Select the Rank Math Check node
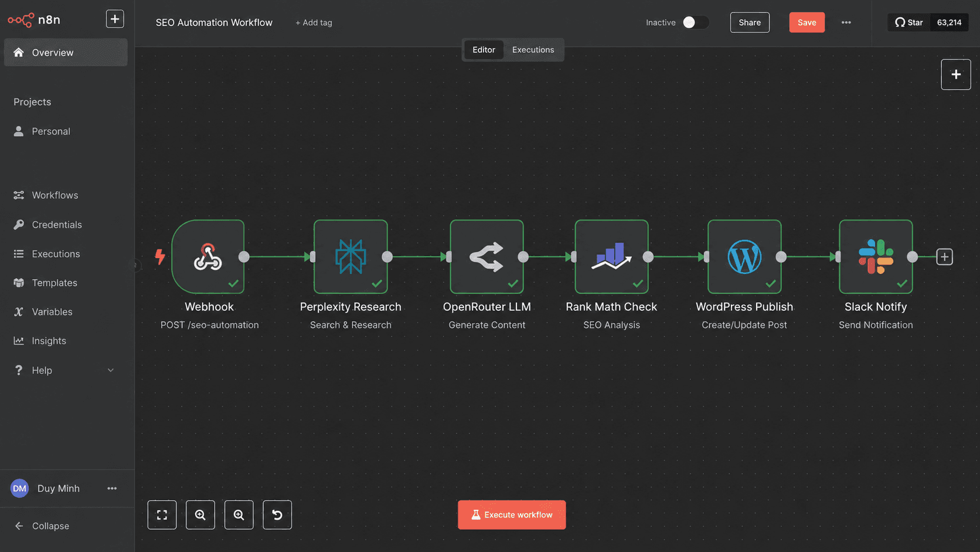Screen dimensions: 980x552 (611, 256)
